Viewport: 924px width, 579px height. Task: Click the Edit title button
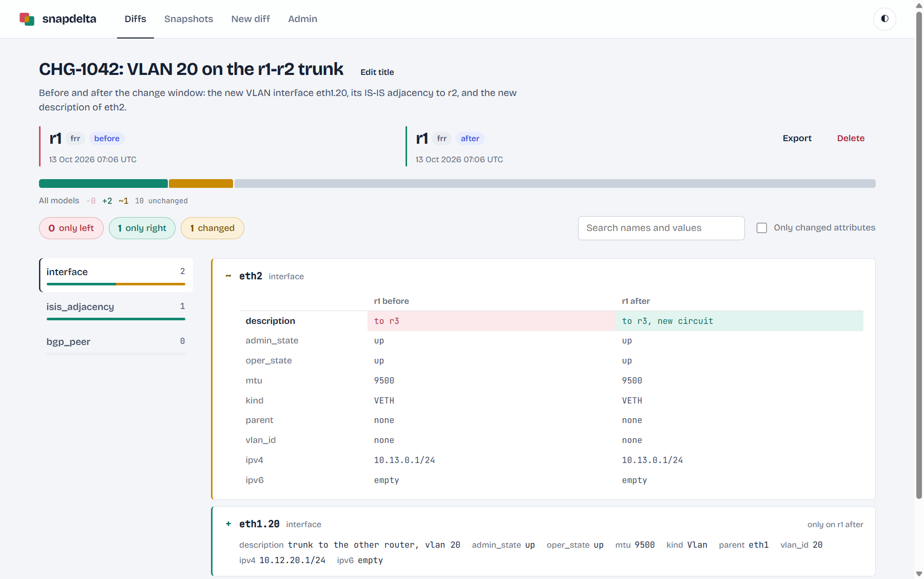tap(377, 72)
